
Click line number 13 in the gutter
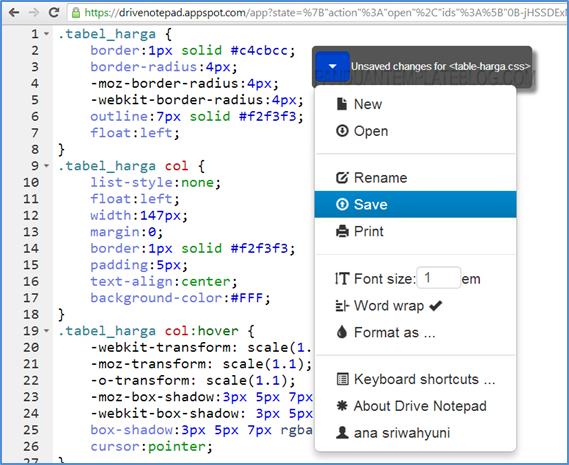31,232
